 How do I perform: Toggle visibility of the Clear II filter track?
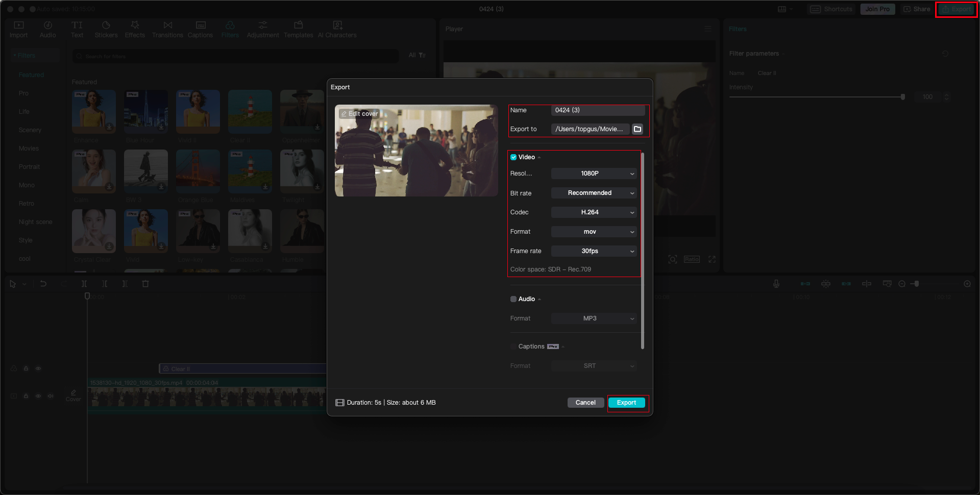38,368
